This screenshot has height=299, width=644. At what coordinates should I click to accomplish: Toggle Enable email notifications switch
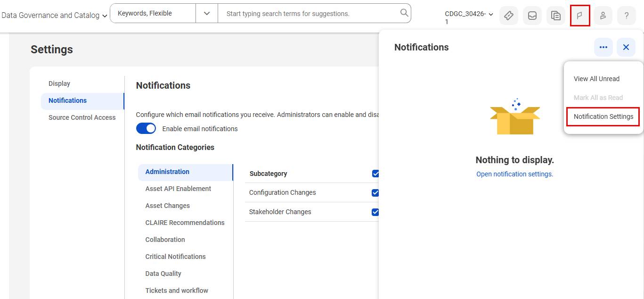[x=146, y=128]
